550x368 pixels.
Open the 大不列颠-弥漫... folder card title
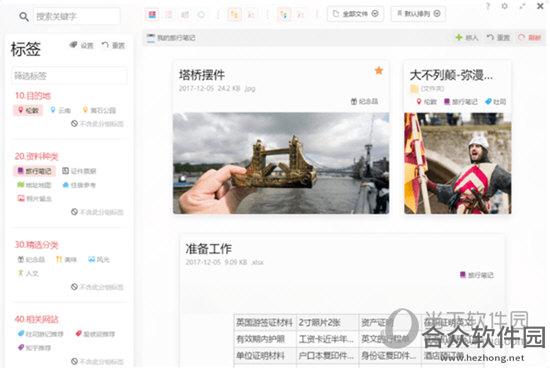coord(451,75)
